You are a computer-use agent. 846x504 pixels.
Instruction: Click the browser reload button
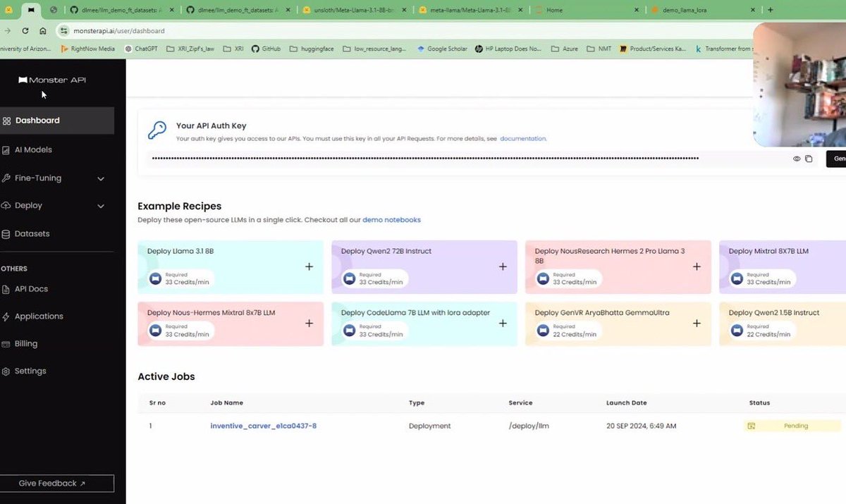coord(25,31)
